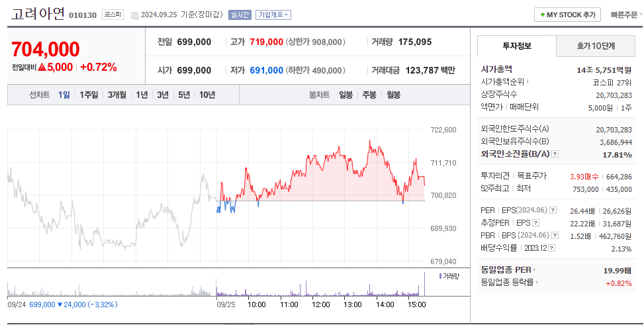Expand the 동일업종 등락률 arrow link
Image resolution: width=644 pixels, height=325 pixels.
pyautogui.click(x=537, y=282)
